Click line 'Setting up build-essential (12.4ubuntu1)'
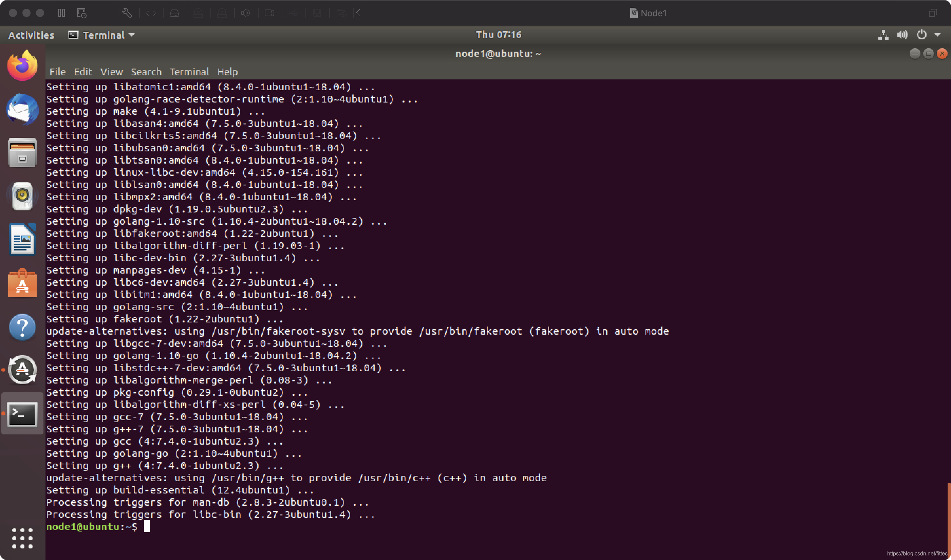Image resolution: width=951 pixels, height=560 pixels. [180, 490]
